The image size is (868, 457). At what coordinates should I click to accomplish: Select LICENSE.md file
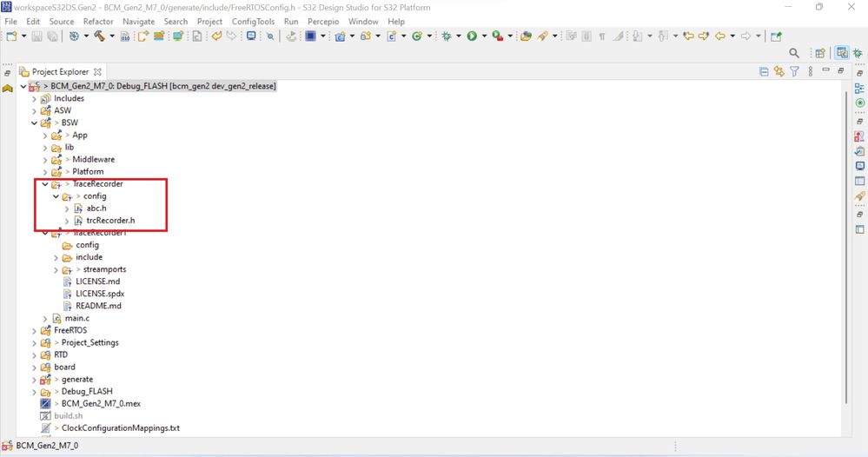[98, 281]
